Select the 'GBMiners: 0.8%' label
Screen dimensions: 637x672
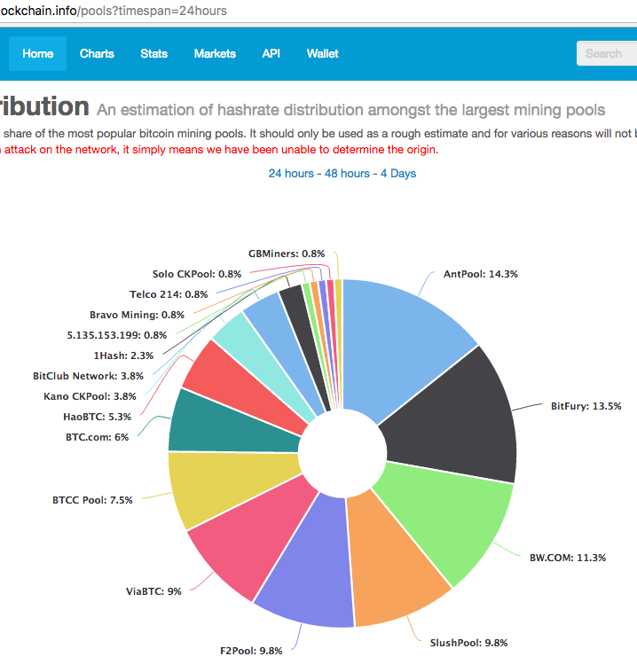pyautogui.click(x=287, y=254)
